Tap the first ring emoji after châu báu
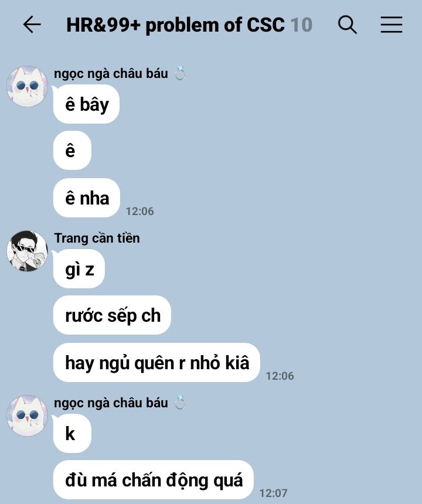The height and width of the screenshot is (504, 422). point(181,73)
